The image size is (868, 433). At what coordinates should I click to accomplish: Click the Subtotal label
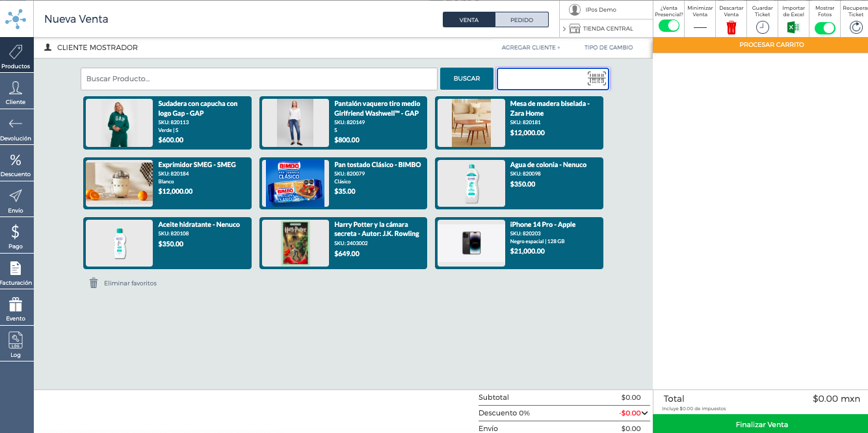(493, 397)
